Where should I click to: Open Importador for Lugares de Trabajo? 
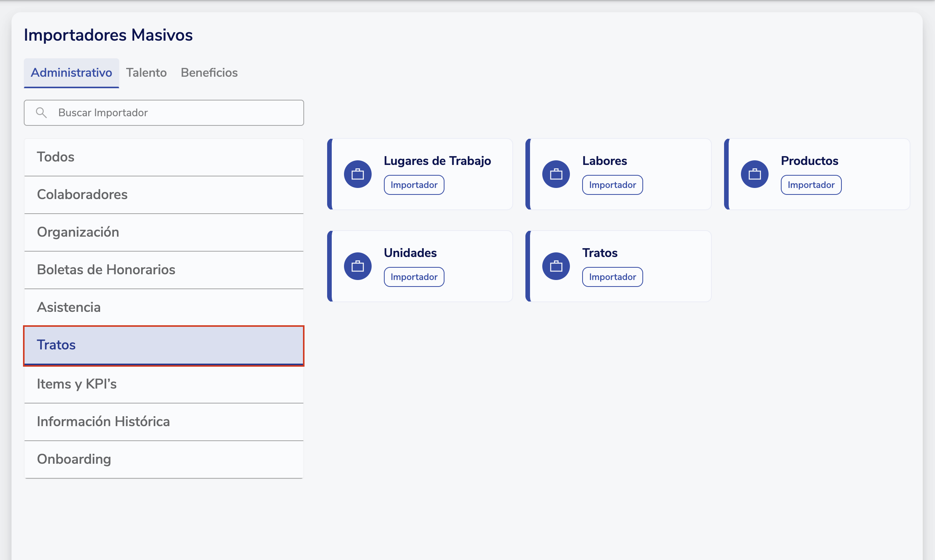[x=414, y=185]
